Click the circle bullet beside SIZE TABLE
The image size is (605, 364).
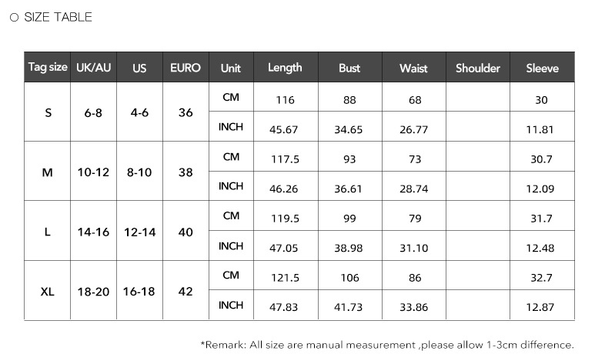point(14,17)
